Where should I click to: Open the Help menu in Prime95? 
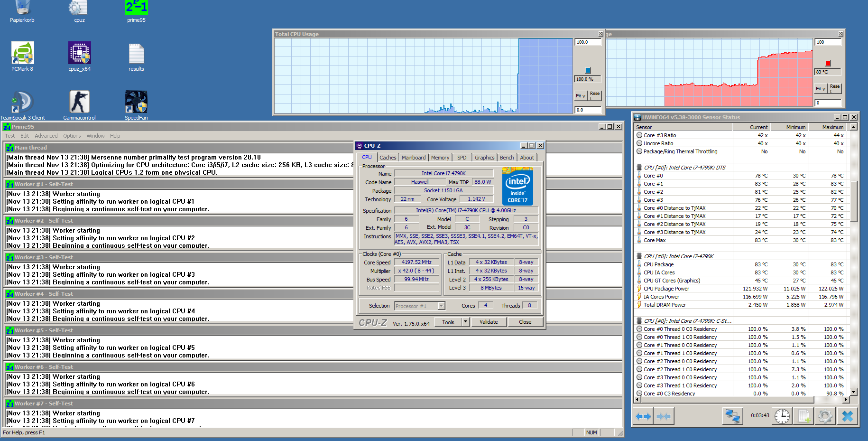115,136
